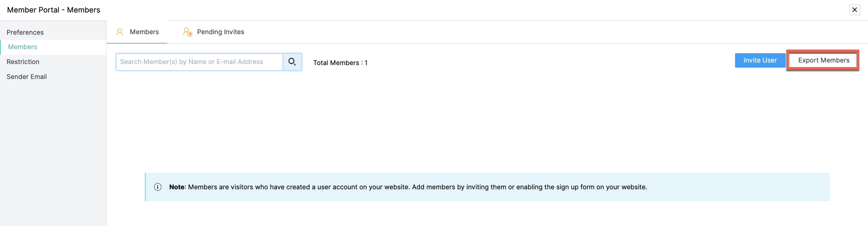Click the person icon on Members tab
The height and width of the screenshot is (226, 868).
(x=120, y=32)
